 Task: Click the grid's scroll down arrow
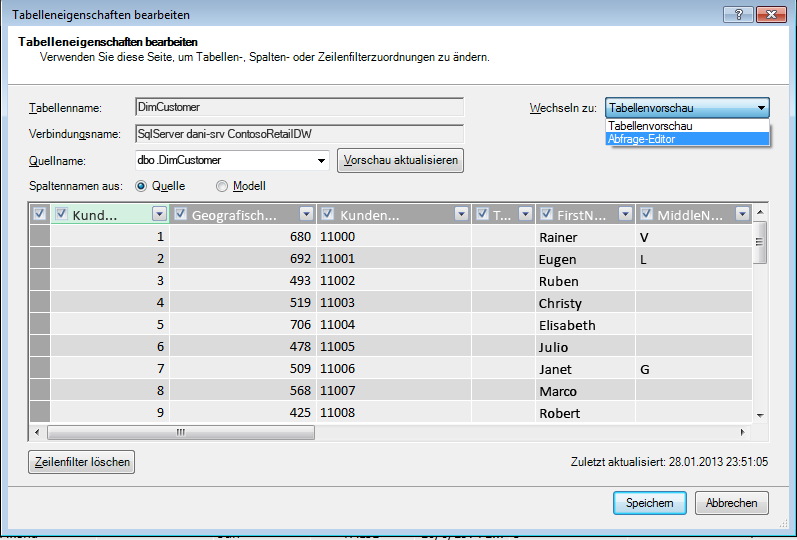[760, 416]
